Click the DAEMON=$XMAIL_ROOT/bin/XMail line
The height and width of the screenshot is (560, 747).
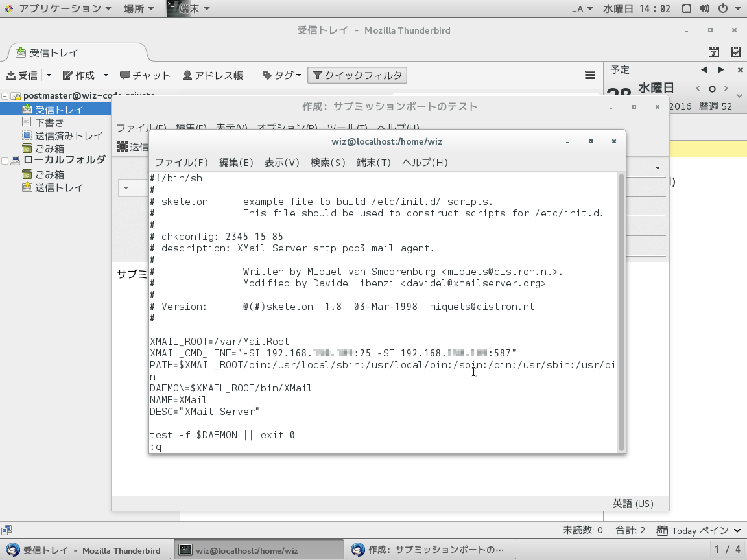231,388
